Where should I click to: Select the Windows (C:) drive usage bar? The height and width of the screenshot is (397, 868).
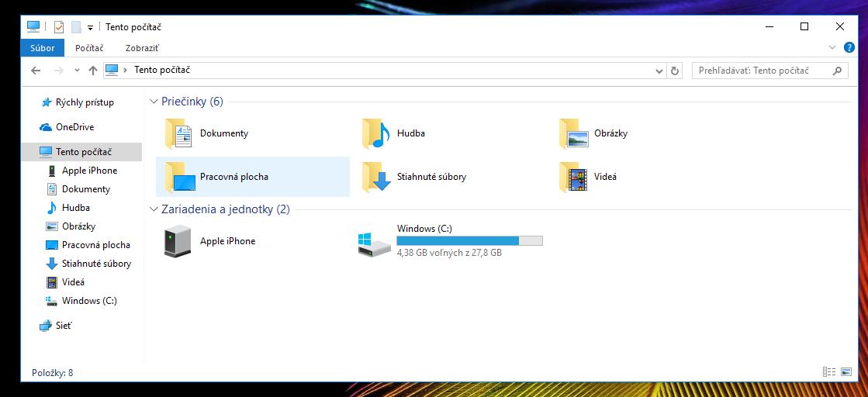469,241
